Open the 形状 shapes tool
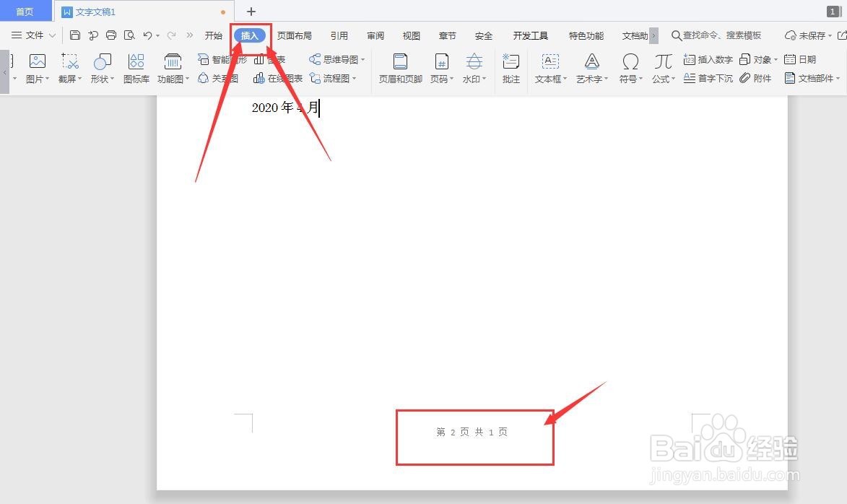 pyautogui.click(x=102, y=61)
